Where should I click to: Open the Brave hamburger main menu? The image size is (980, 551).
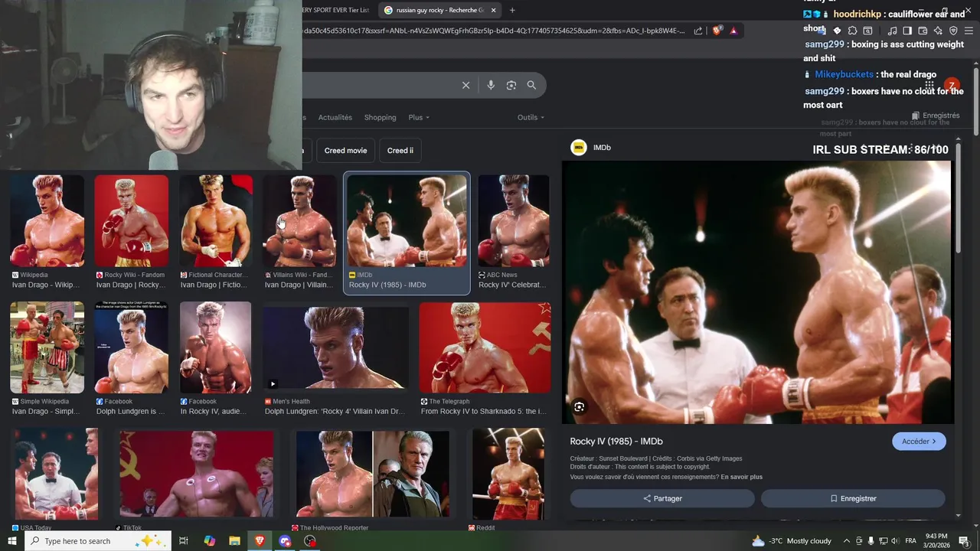tap(969, 31)
